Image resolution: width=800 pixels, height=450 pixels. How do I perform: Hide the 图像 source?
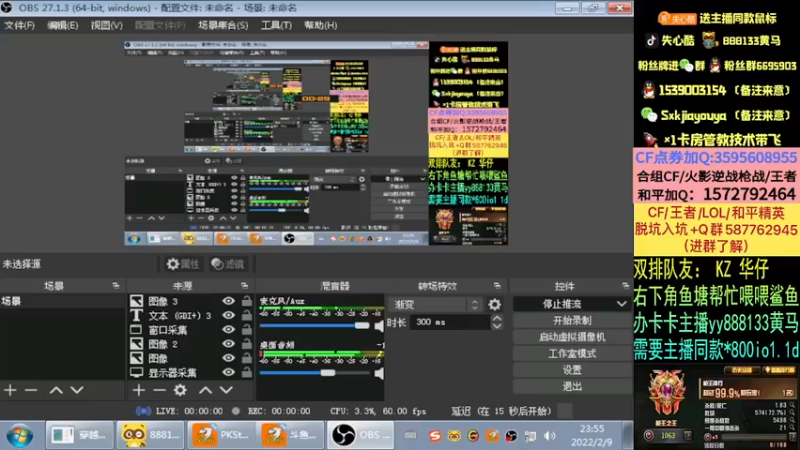coord(228,358)
